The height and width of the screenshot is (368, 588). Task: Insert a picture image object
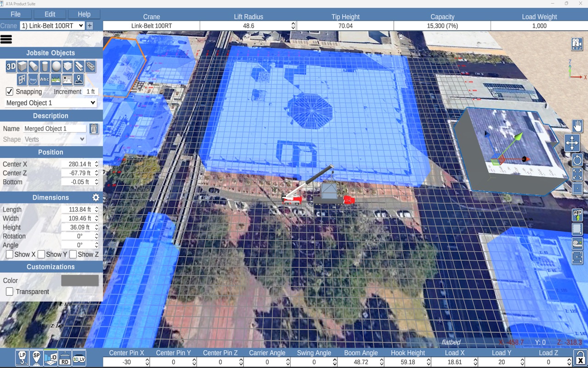click(68, 80)
